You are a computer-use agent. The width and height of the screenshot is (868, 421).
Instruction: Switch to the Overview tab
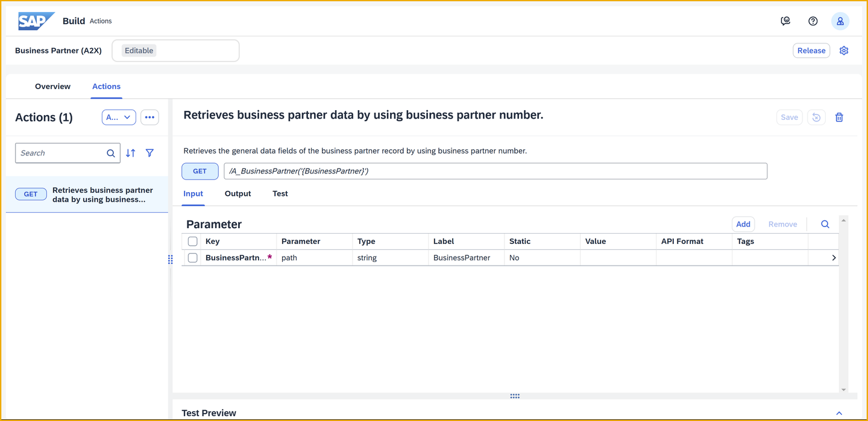[x=52, y=87]
